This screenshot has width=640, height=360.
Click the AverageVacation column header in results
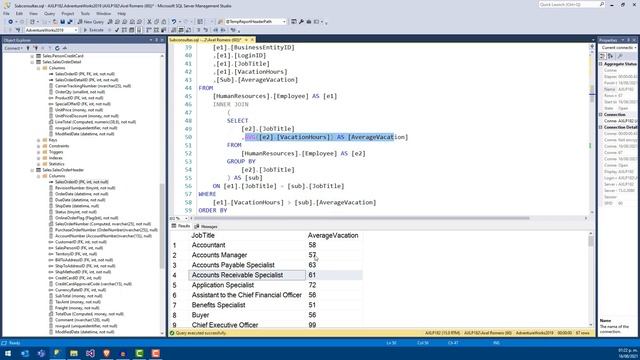point(334,236)
